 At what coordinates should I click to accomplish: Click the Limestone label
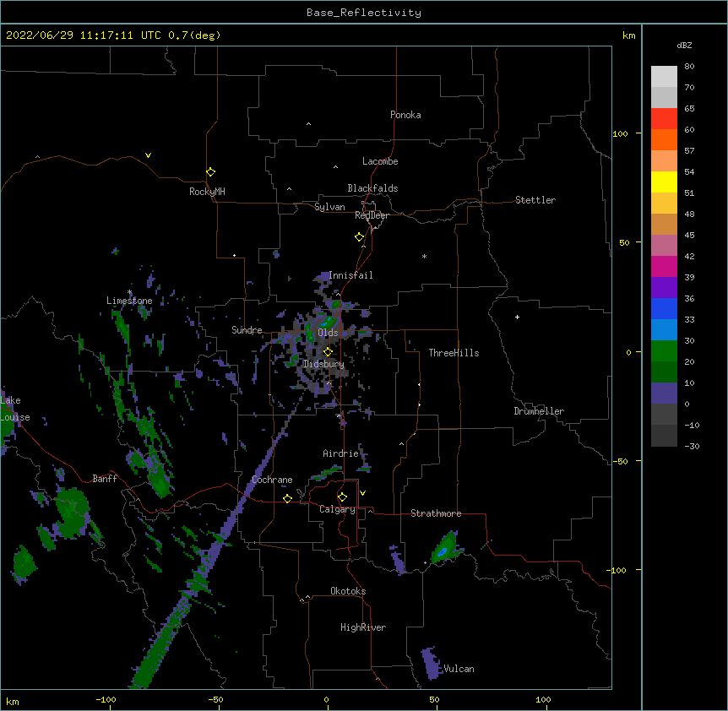(129, 301)
